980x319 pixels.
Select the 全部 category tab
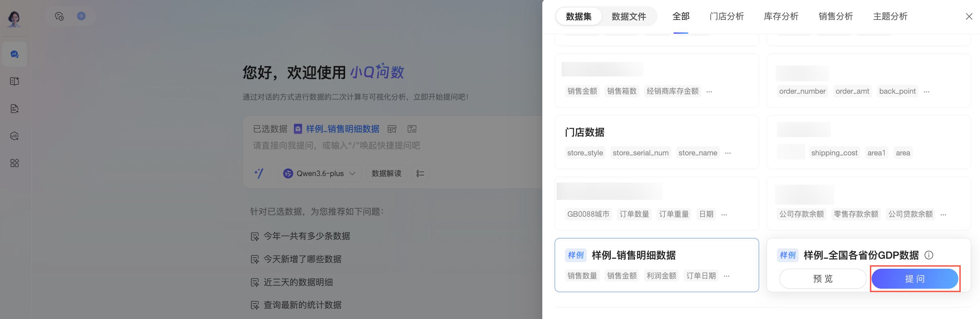pos(681,17)
